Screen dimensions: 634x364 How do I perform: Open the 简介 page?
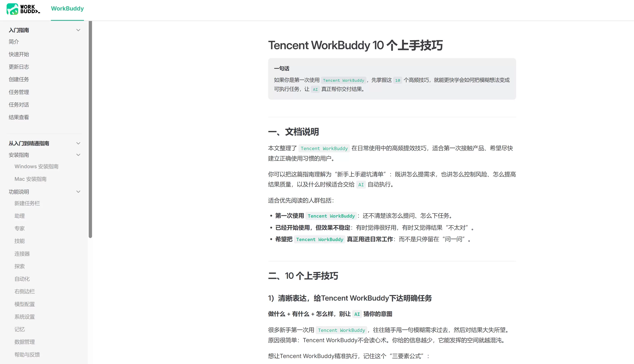(14, 42)
